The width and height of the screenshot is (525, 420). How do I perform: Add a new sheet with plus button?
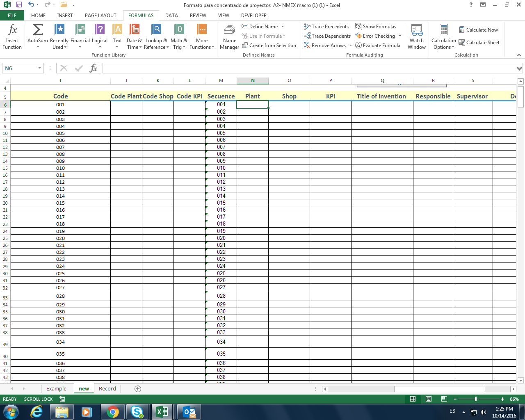138,389
